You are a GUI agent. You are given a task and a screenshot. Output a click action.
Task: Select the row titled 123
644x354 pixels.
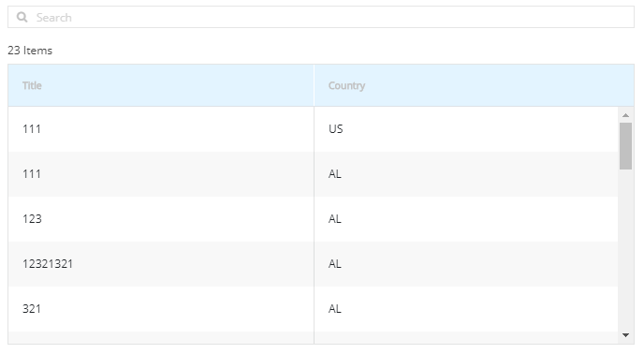coord(313,219)
